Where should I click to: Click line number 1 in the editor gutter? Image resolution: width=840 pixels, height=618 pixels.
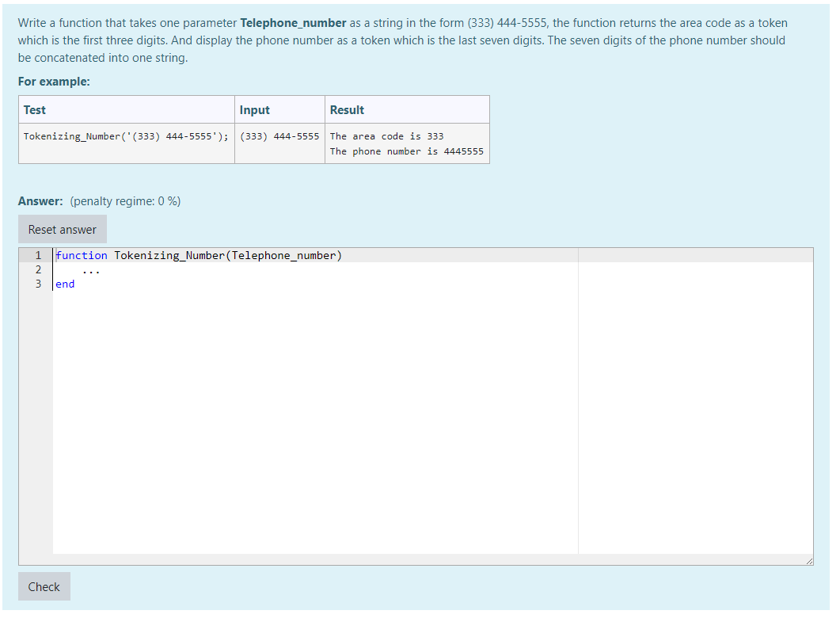(37, 255)
